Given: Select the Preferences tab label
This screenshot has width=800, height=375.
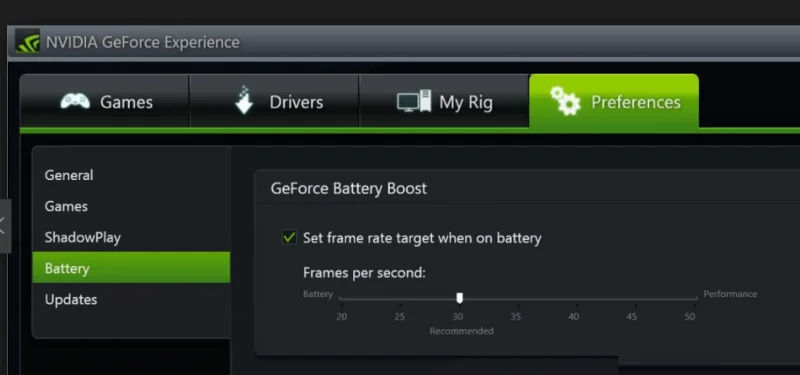Looking at the screenshot, I should (x=636, y=102).
